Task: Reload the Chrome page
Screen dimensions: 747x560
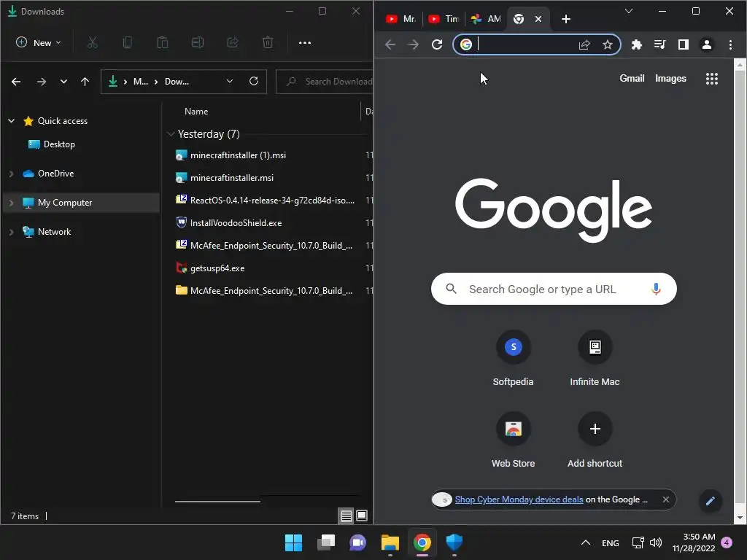Action: 437,44
